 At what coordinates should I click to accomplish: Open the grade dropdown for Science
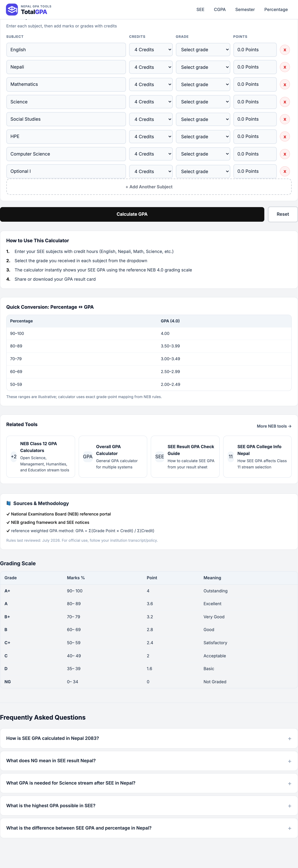pos(203,102)
